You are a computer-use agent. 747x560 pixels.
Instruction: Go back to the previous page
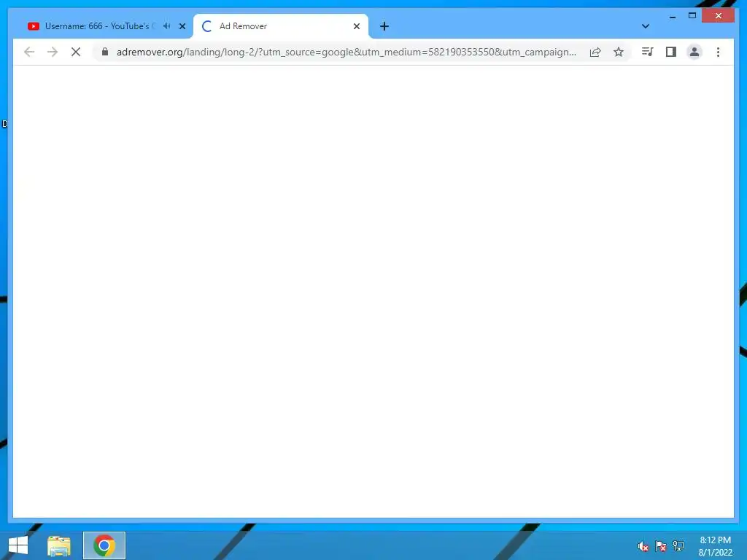(29, 52)
